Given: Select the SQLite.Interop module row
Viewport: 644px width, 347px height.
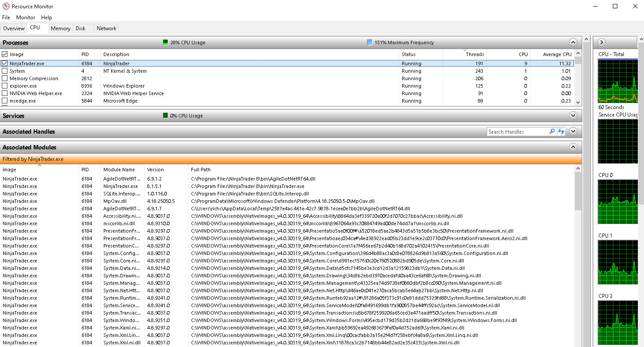Looking at the screenshot, I should point(287,194).
